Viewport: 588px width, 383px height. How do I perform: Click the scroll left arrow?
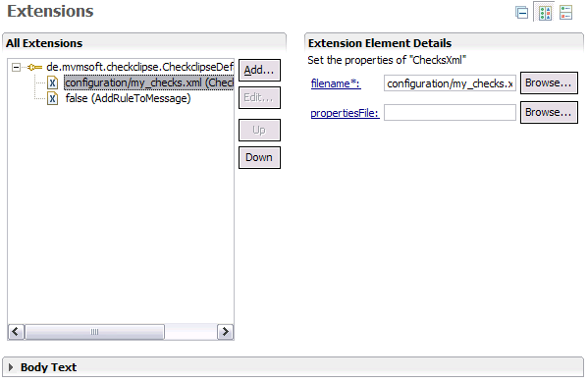(x=16, y=332)
